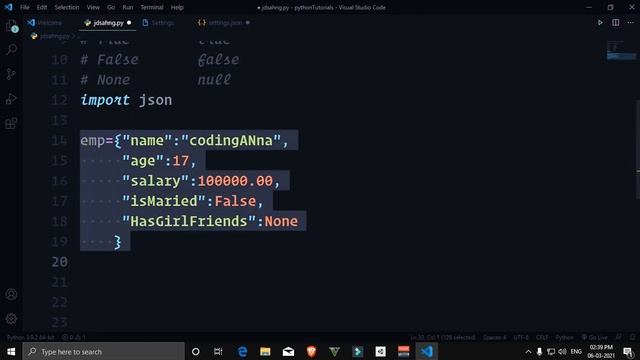Viewport: 640px width, 360px height.
Task: Open the Run menu
Action: pos(128,7)
